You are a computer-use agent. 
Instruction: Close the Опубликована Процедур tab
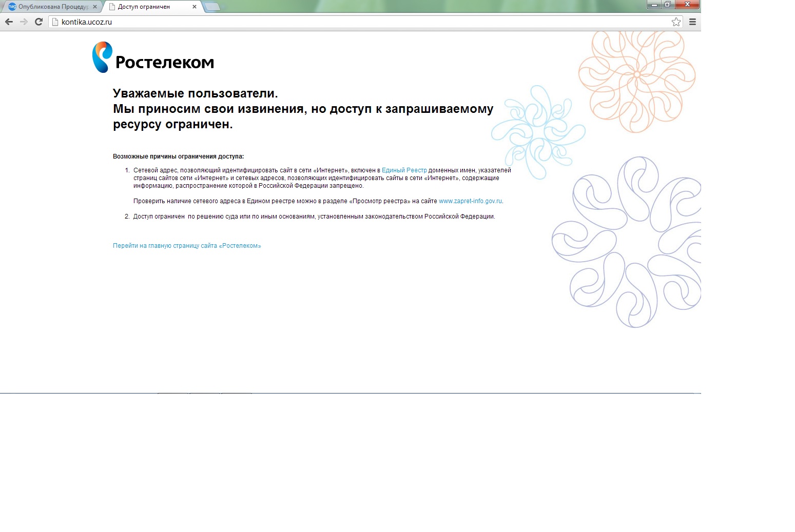[94, 7]
